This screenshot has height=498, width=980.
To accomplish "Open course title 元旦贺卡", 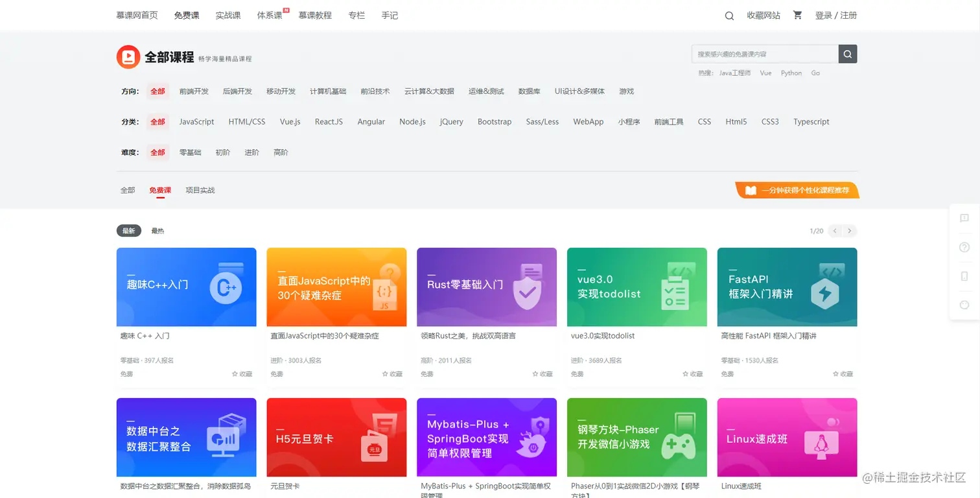I will coord(285,486).
